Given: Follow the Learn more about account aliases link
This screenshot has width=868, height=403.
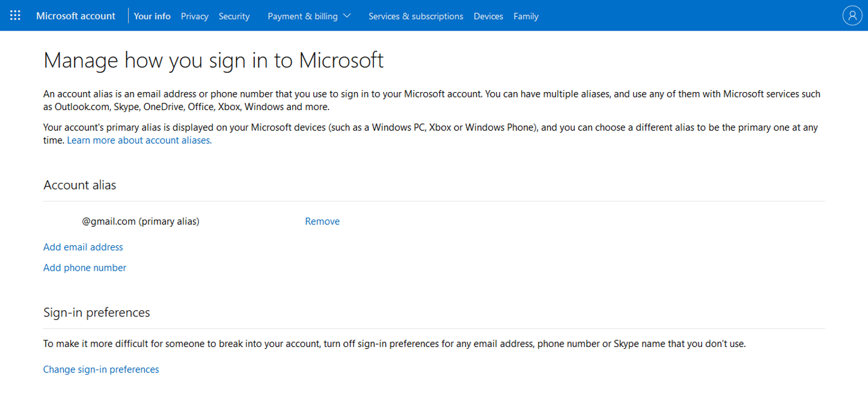Looking at the screenshot, I should point(139,140).
